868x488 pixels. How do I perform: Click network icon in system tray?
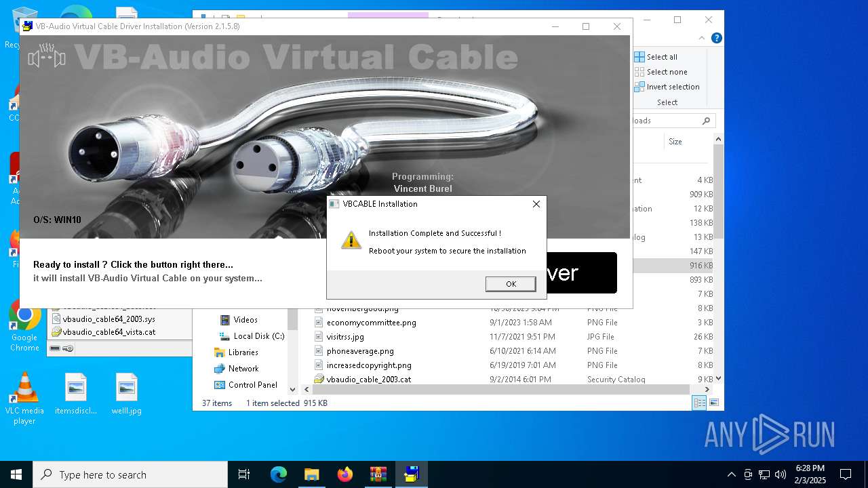(x=764, y=474)
